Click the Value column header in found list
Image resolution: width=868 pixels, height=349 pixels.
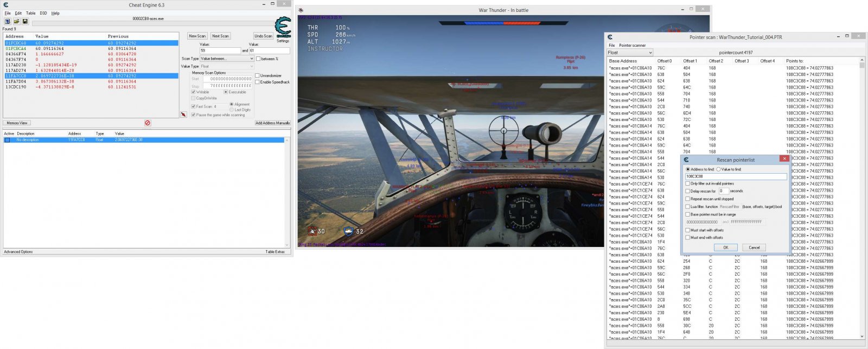(x=42, y=36)
